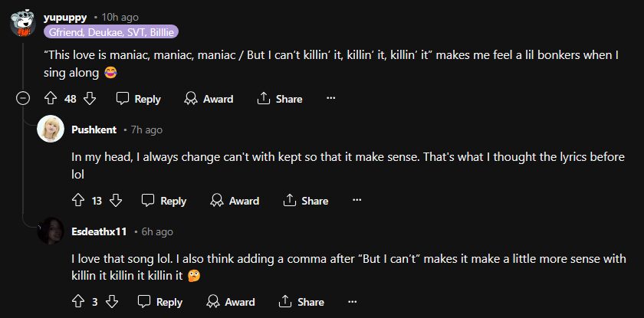Upvote yupuppy's comment
644x318 pixels.
point(51,99)
